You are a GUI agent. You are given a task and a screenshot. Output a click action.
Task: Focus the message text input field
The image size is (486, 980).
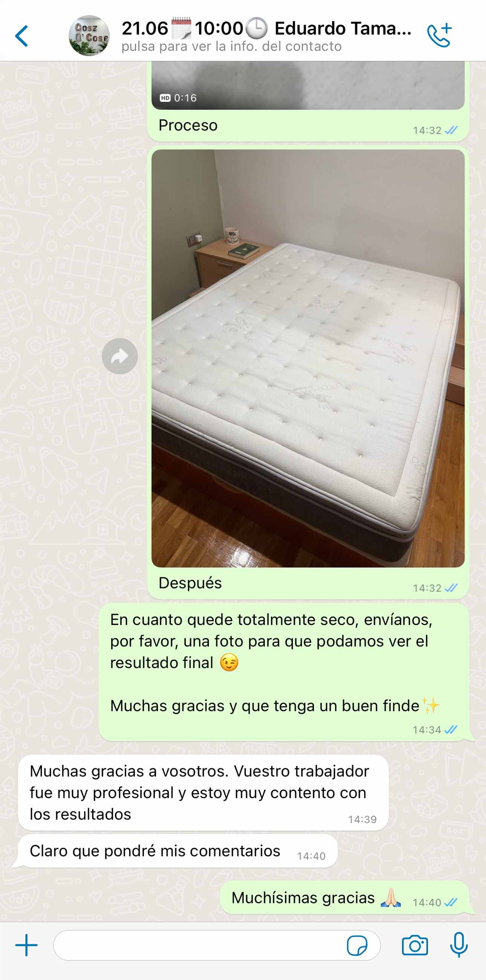(217, 945)
